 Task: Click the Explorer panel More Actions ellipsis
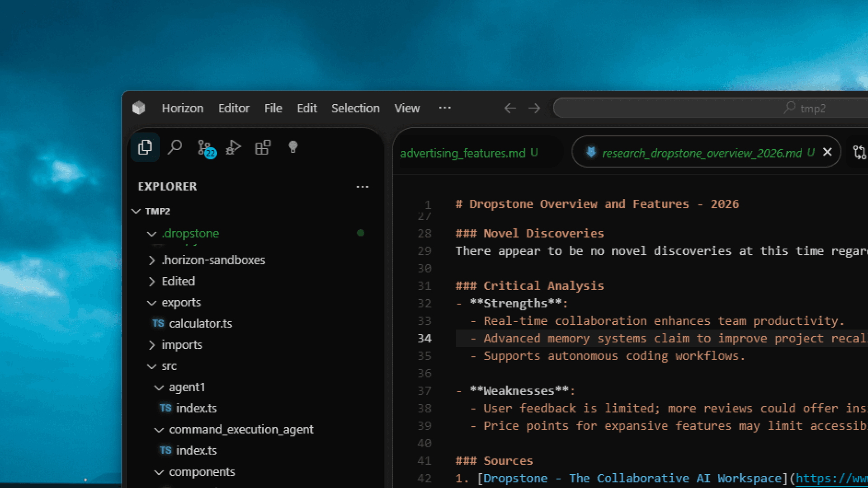coord(363,187)
